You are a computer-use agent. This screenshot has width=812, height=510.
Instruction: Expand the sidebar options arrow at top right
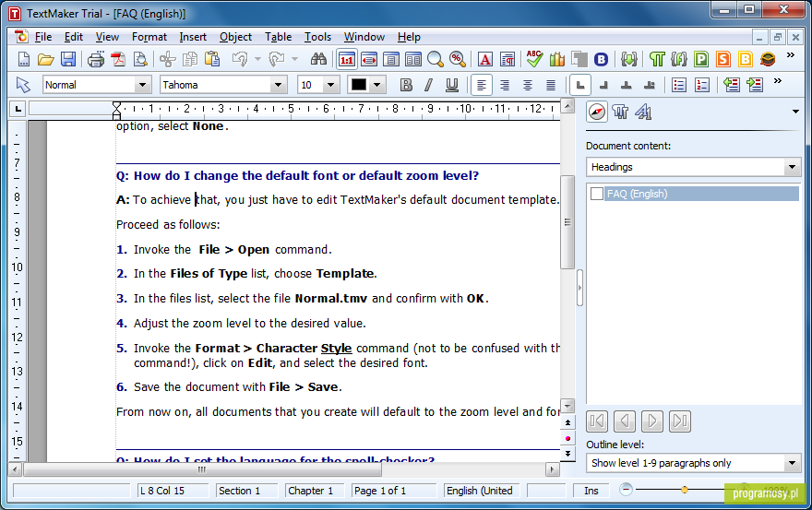(795, 112)
